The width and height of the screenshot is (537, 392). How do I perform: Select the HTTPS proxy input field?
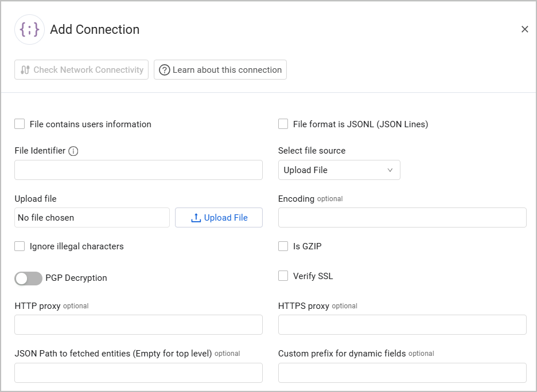402,325
